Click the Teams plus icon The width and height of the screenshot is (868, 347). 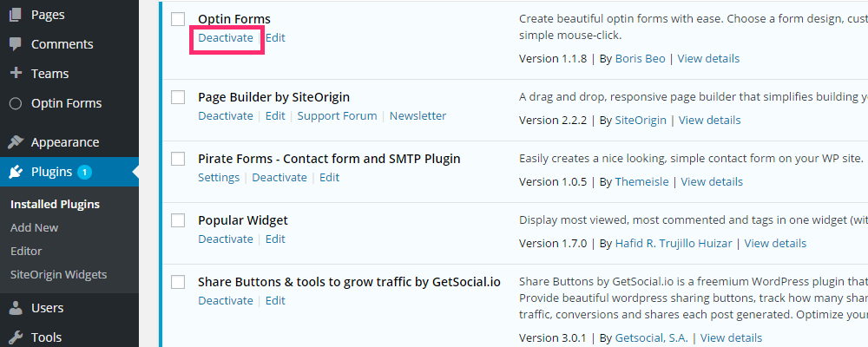(x=16, y=74)
